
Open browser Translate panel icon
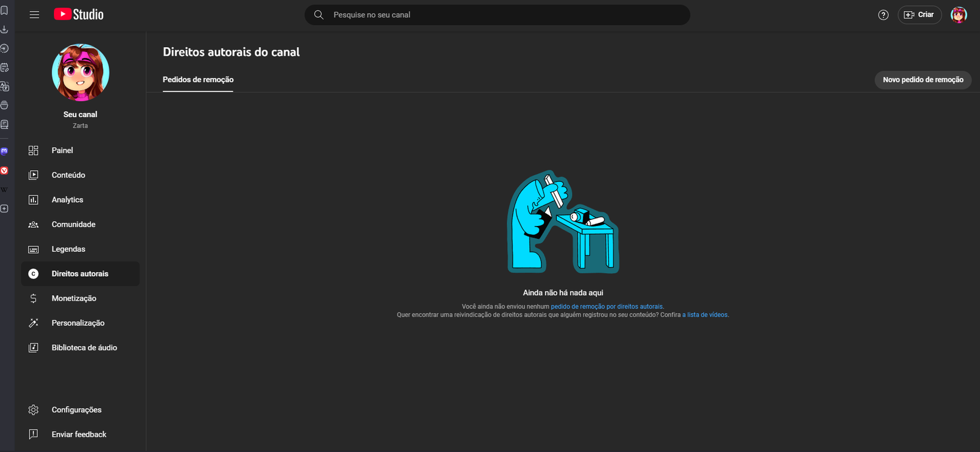coord(4,86)
